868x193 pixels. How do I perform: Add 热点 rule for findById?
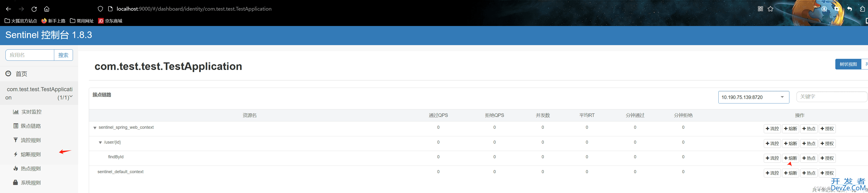pyautogui.click(x=809, y=158)
